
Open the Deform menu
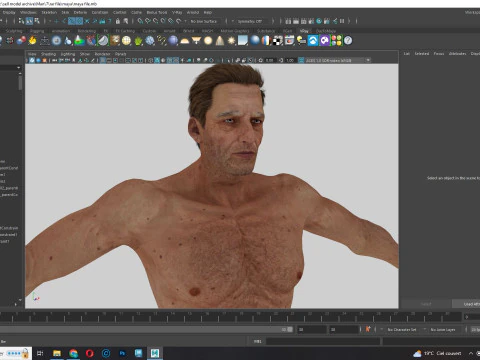tap(80, 12)
